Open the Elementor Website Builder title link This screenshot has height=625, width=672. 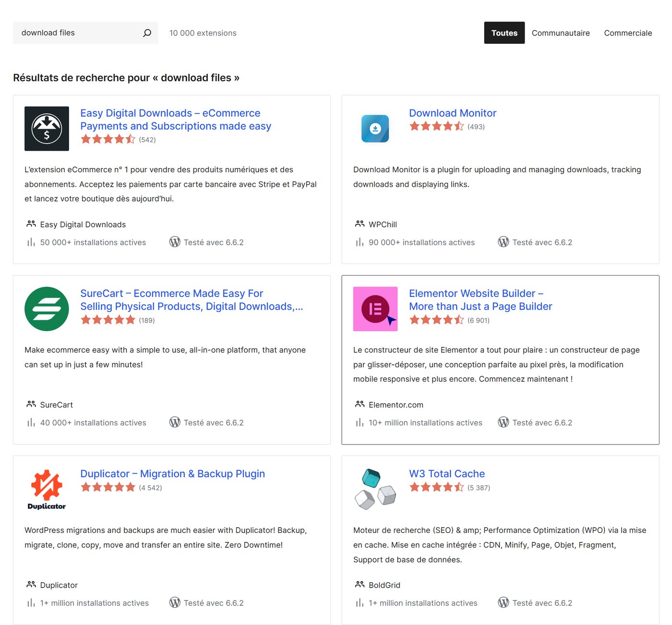(480, 300)
